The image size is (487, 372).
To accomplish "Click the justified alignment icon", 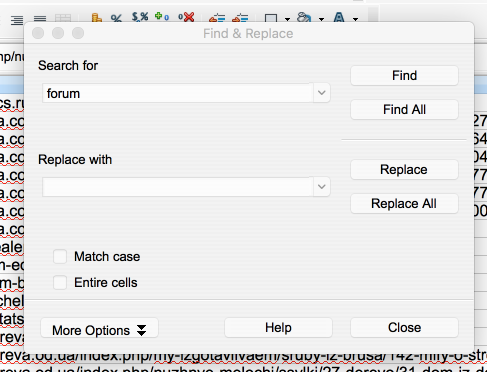I will pos(40,19).
